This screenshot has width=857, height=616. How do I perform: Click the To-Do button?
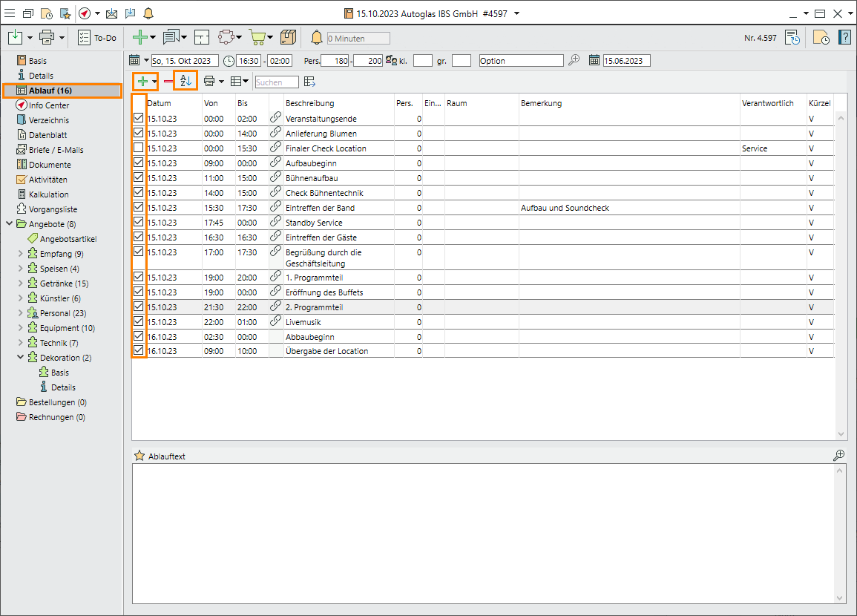pos(97,38)
